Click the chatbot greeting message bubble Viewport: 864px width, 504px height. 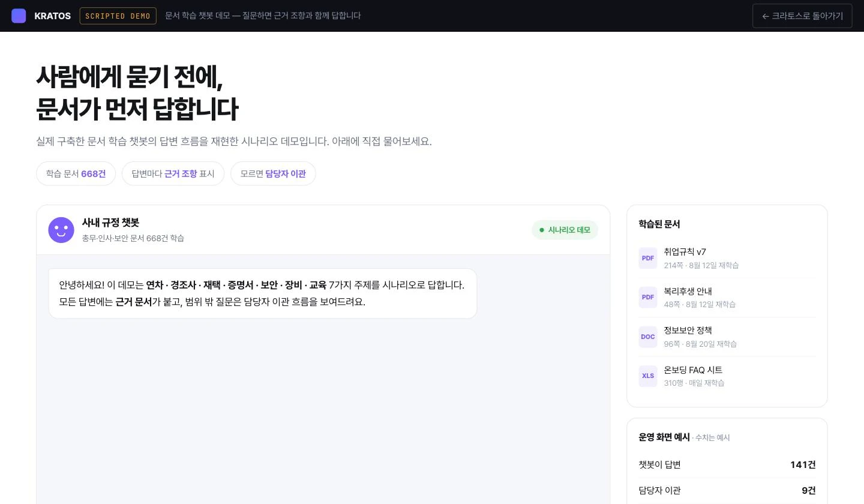(263, 293)
